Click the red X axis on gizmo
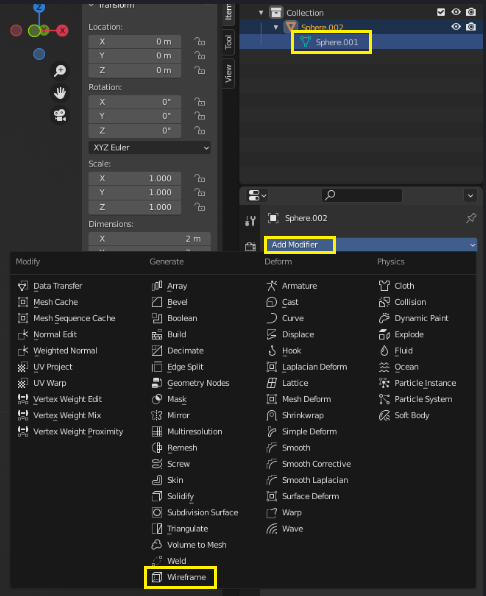The height and width of the screenshot is (596, 486). tap(62, 31)
